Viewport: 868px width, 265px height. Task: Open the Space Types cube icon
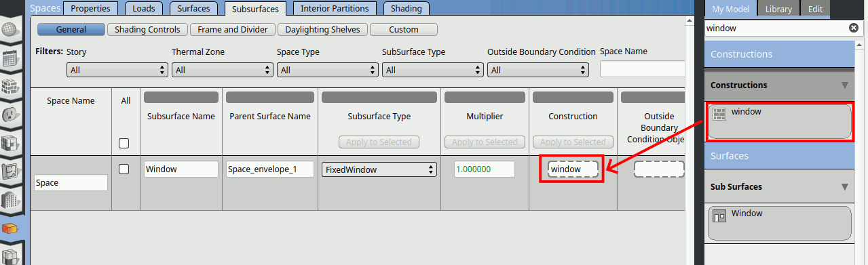point(10,143)
